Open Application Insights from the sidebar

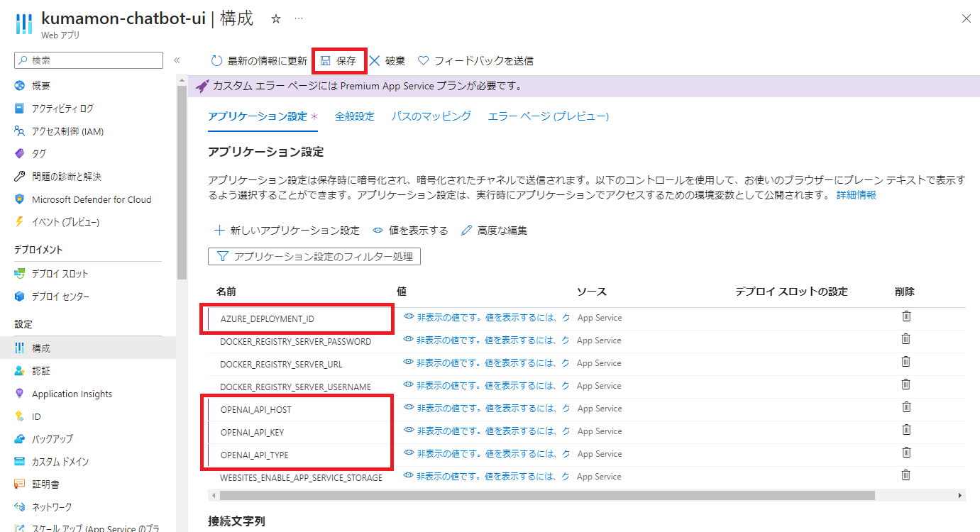pyautogui.click(x=72, y=394)
